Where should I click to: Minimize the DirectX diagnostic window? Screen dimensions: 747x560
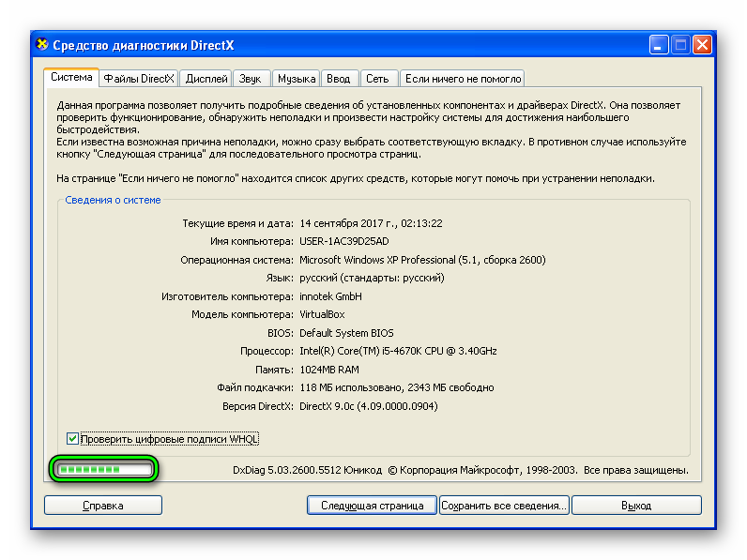pos(659,45)
